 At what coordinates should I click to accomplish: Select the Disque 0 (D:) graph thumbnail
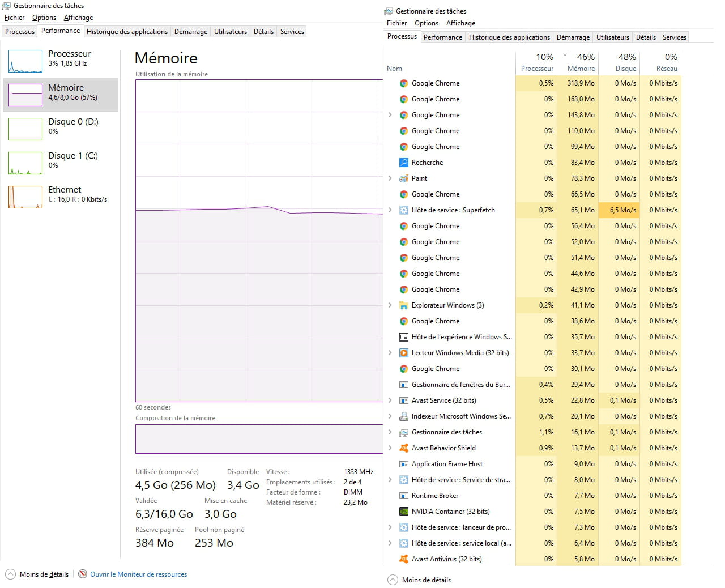tap(25, 129)
